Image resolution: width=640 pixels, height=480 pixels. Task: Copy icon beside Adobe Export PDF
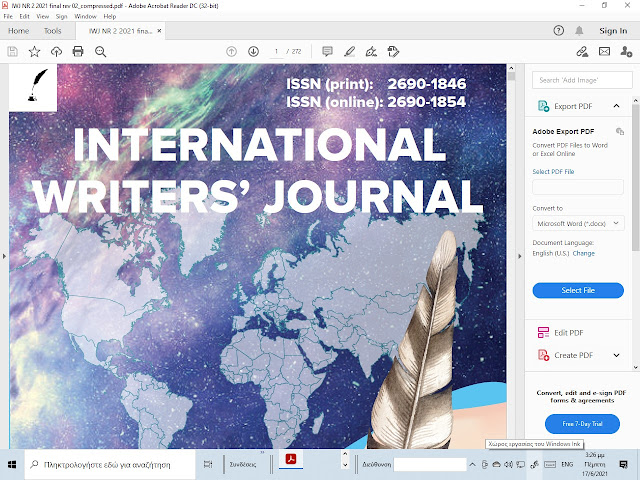coord(620,131)
